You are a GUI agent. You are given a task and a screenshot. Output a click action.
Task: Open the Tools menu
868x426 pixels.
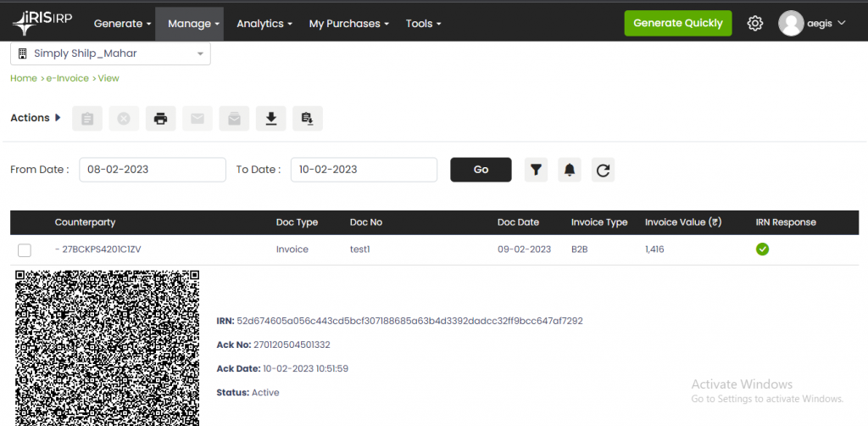click(424, 24)
